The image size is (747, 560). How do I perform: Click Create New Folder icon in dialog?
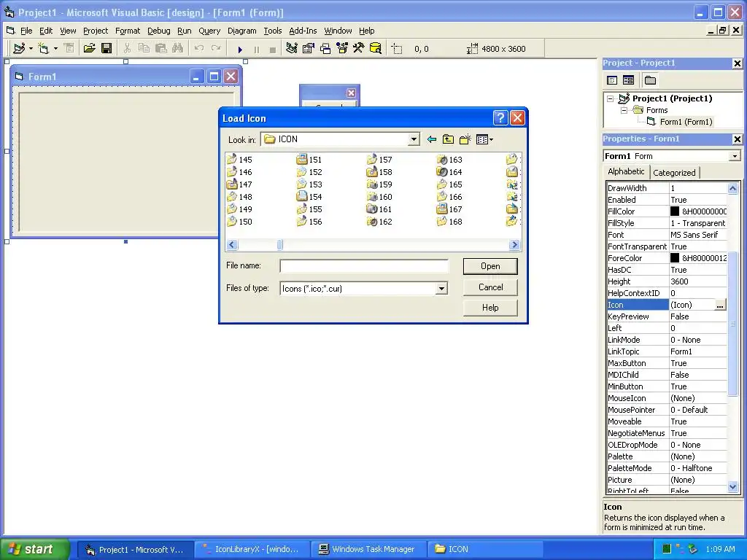[465, 139]
